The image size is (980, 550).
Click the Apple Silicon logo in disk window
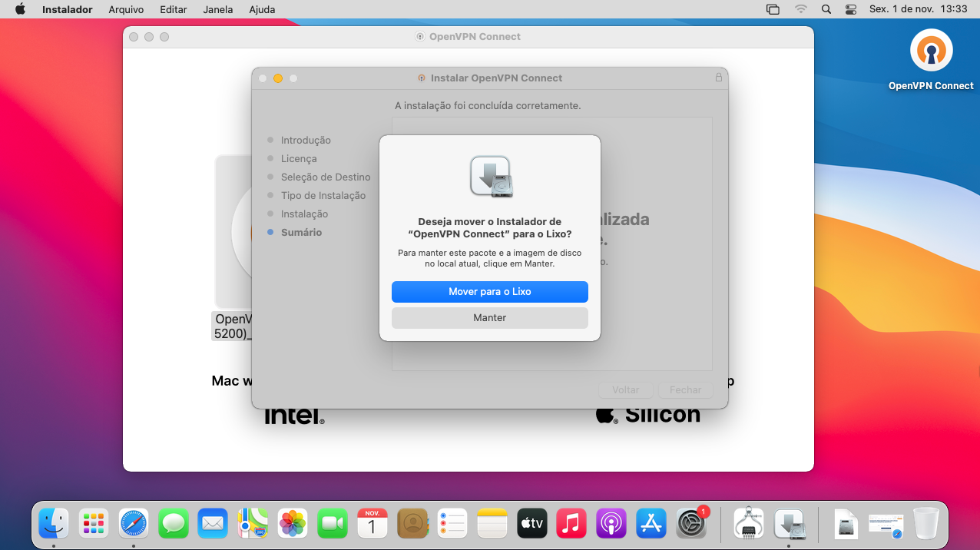click(x=648, y=416)
